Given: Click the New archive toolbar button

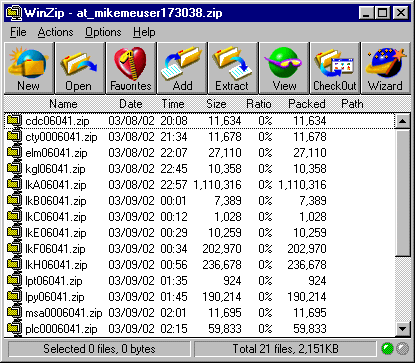Looking at the screenshot, I should [29, 68].
